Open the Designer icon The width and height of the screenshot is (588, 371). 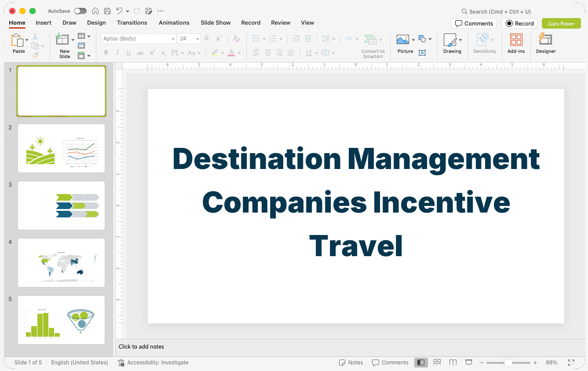pos(545,39)
